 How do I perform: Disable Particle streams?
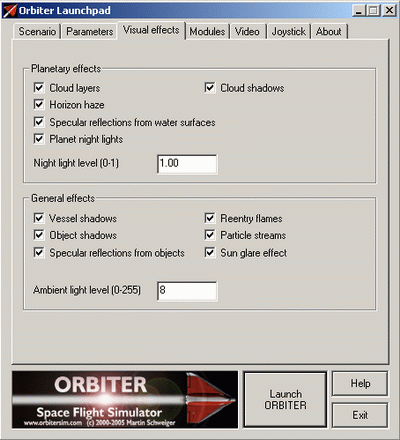pos(210,235)
